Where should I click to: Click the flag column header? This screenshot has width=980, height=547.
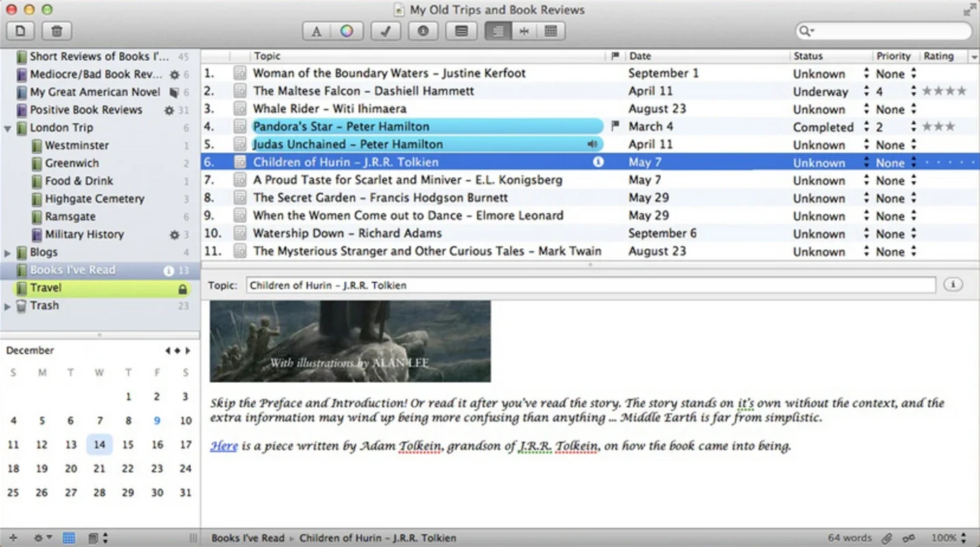point(615,56)
